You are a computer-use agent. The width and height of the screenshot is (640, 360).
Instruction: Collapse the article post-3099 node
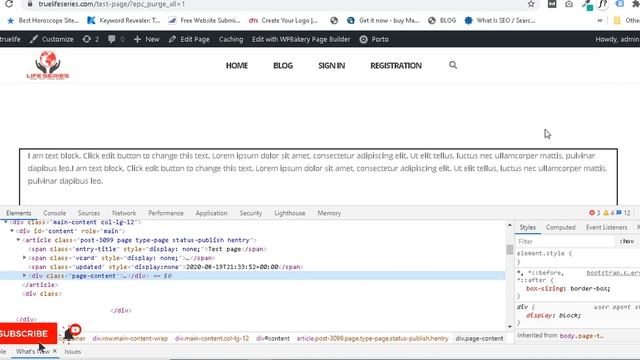[18, 240]
